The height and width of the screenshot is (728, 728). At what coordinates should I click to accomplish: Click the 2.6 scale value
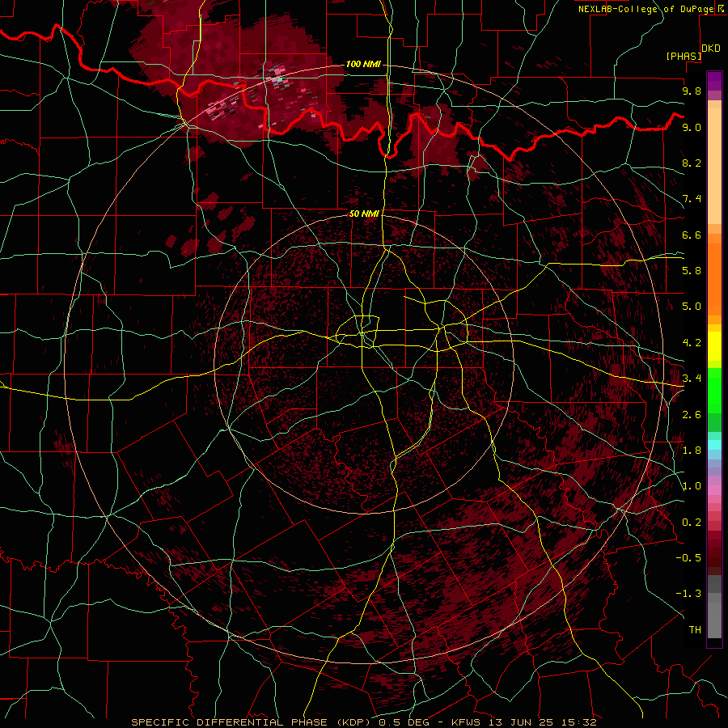coord(692,415)
